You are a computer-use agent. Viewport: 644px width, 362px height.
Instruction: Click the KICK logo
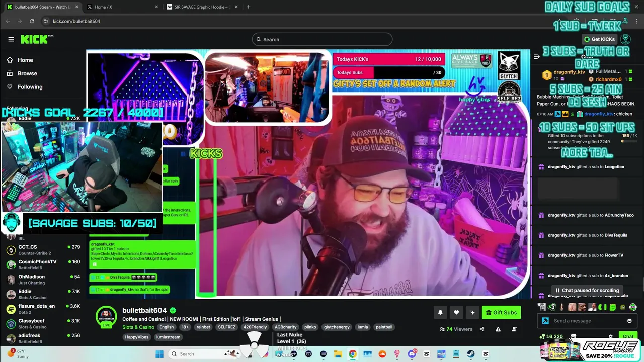click(x=37, y=39)
